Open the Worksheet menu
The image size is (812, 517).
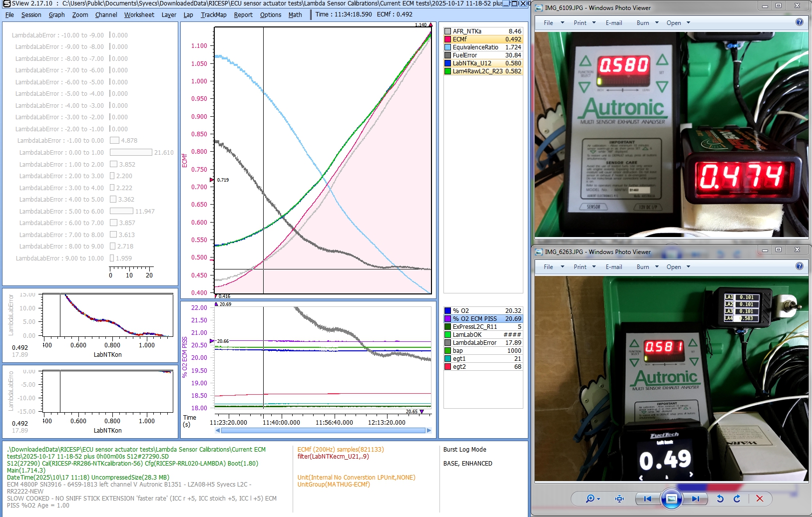(x=139, y=15)
